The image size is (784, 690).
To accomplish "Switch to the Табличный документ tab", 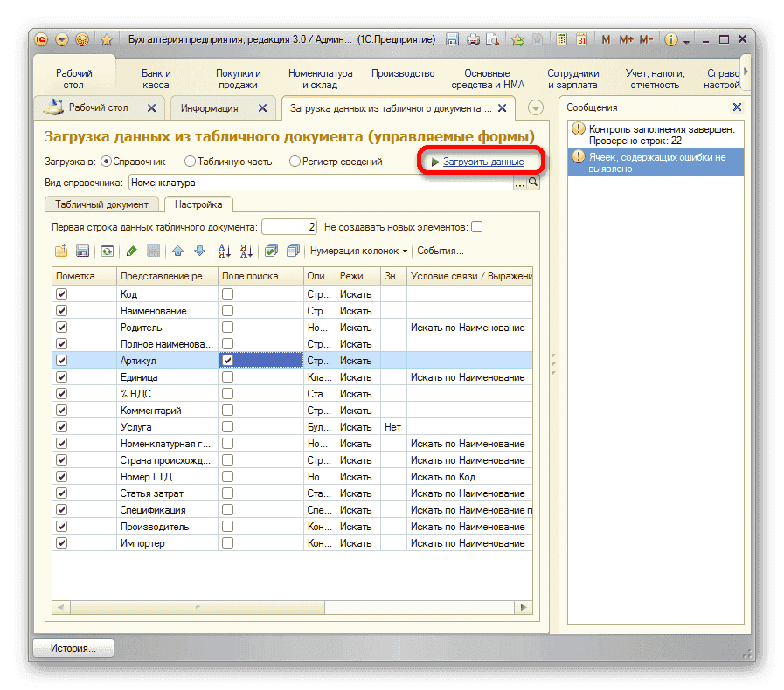I will pyautogui.click(x=101, y=204).
